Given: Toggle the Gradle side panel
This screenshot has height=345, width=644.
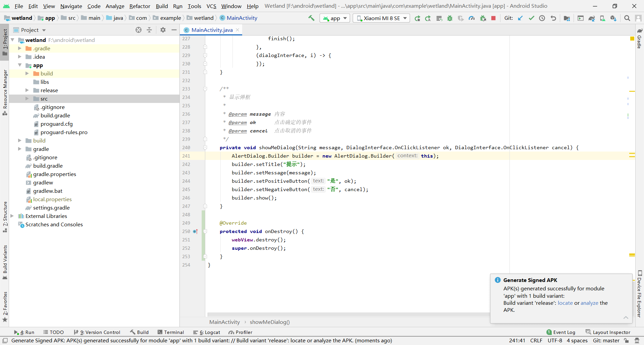Looking at the screenshot, I should point(640,38).
